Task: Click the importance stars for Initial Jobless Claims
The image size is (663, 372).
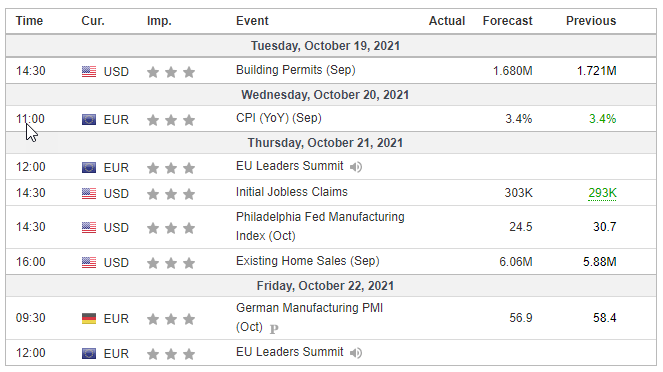Action: 171,194
